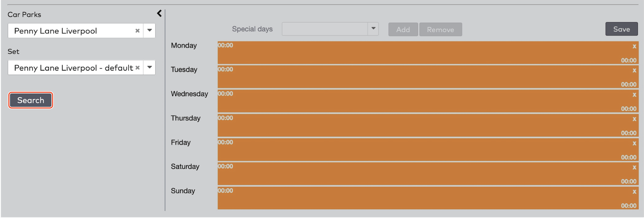Clear the Car Parks selection with the x icon
The image size is (644, 218).
click(x=137, y=30)
